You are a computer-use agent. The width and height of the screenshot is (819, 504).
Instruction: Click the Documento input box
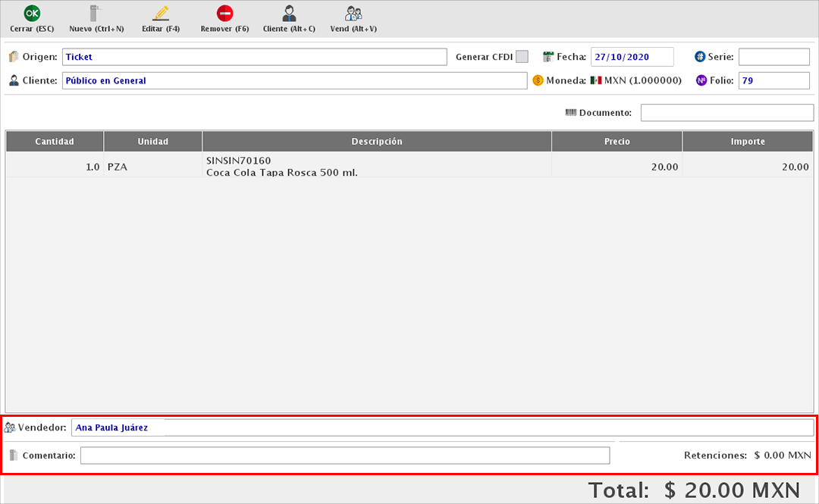click(x=726, y=113)
